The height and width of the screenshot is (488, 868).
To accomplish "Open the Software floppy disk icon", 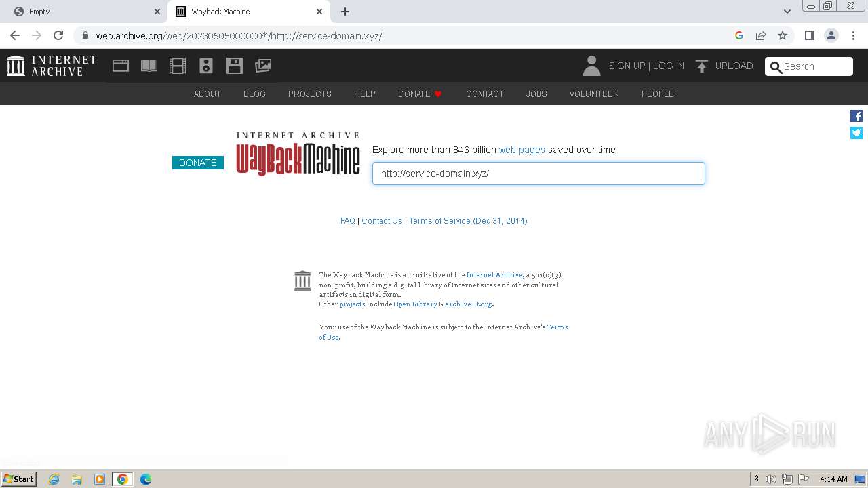I will click(235, 66).
